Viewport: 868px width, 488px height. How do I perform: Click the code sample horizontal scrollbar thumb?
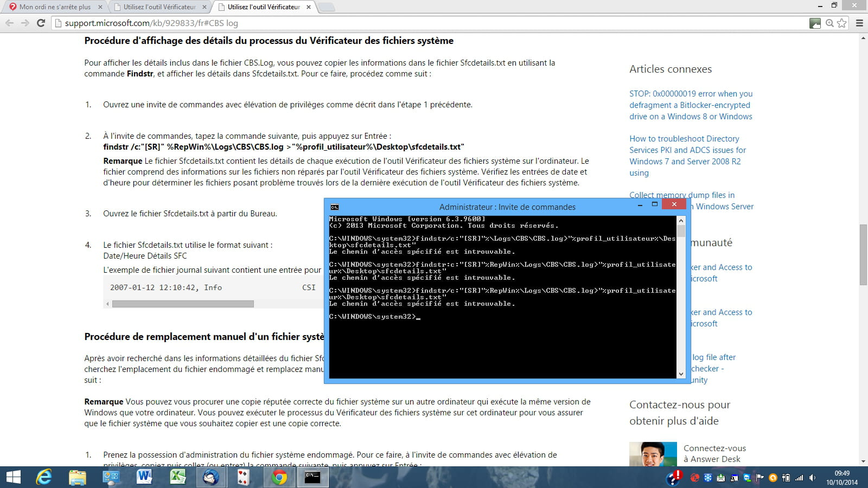pyautogui.click(x=183, y=304)
